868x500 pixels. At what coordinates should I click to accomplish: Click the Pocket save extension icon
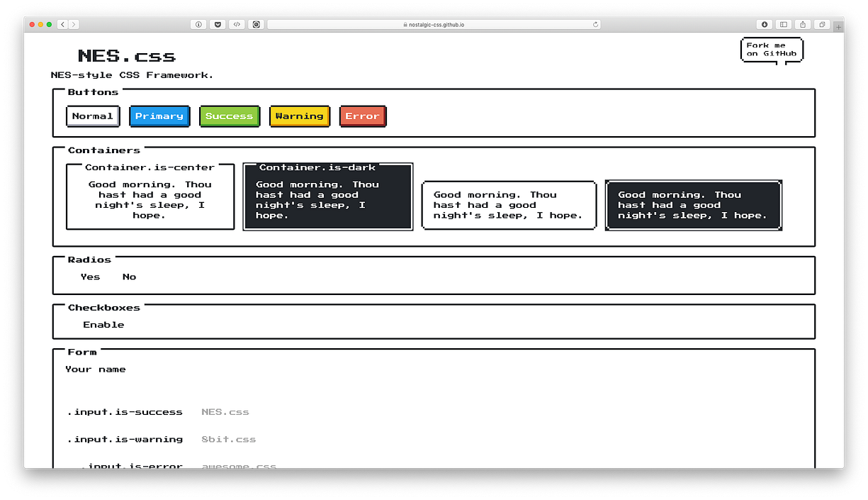218,24
